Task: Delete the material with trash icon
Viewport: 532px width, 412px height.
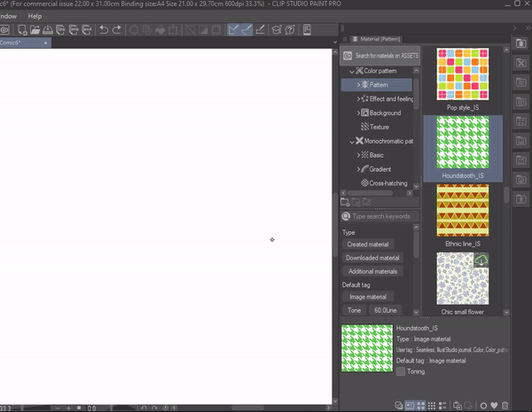Action: tap(505, 405)
